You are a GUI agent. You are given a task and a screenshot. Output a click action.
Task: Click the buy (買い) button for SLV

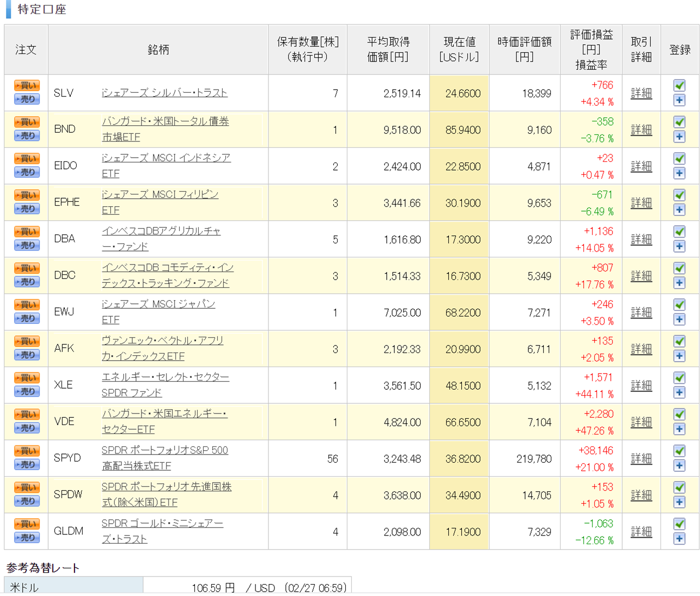coord(26,86)
